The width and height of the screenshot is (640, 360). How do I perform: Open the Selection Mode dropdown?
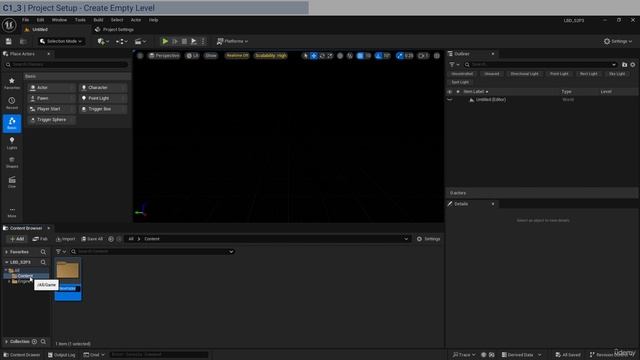[x=61, y=41]
